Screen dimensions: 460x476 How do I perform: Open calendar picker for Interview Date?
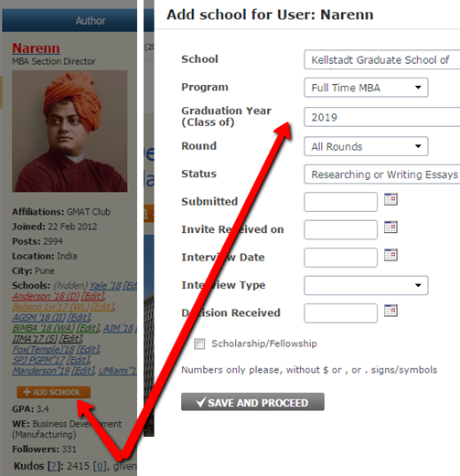click(390, 255)
